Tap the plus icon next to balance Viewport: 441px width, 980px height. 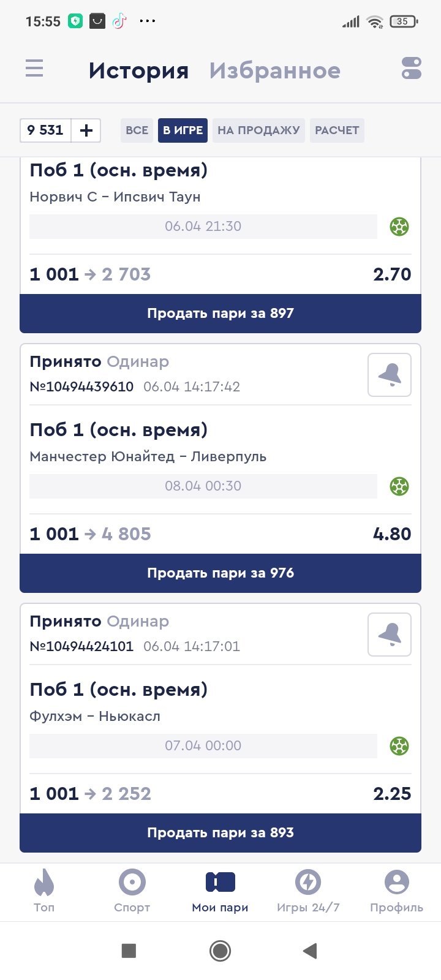pyautogui.click(x=86, y=130)
